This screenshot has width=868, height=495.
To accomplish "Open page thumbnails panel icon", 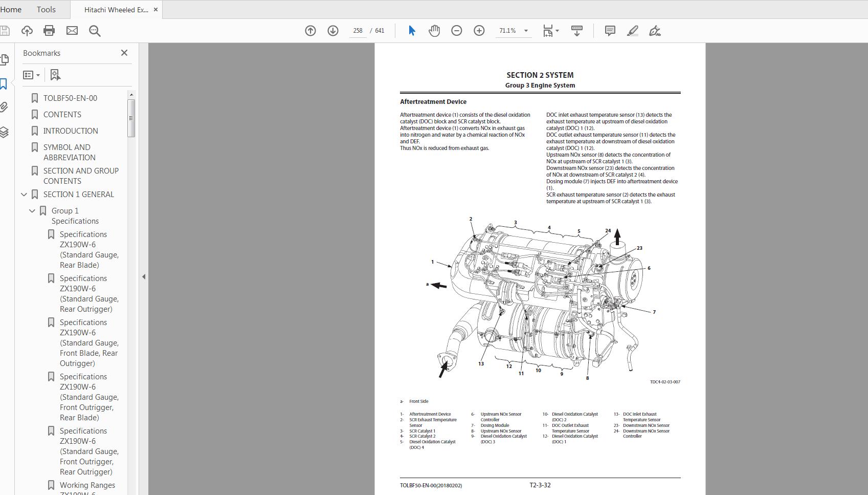I will click(4, 60).
